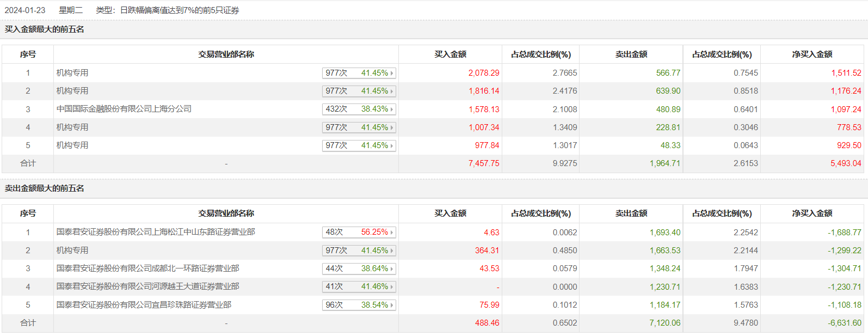The image size is (868, 336).
Task: Expand the 977次 badge in the 364.31 buy row
Action: pyautogui.click(x=359, y=251)
